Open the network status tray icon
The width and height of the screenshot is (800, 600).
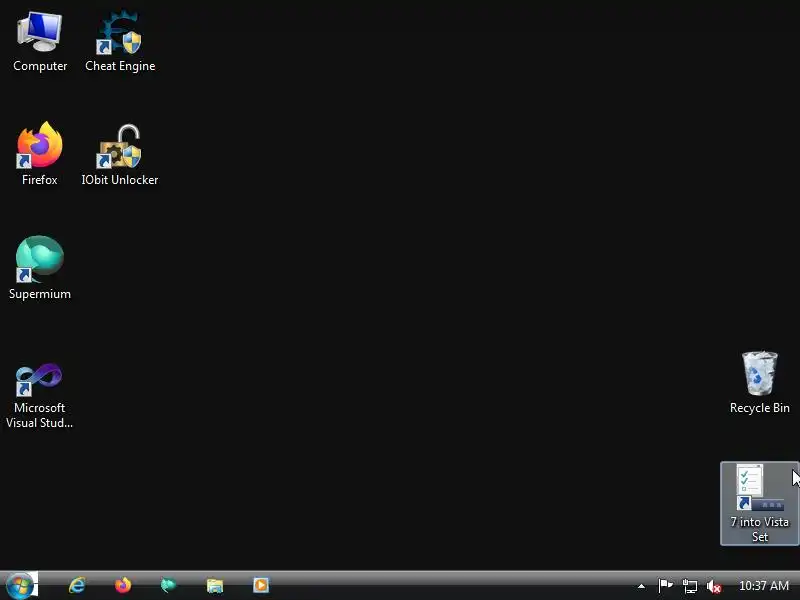(x=690, y=586)
